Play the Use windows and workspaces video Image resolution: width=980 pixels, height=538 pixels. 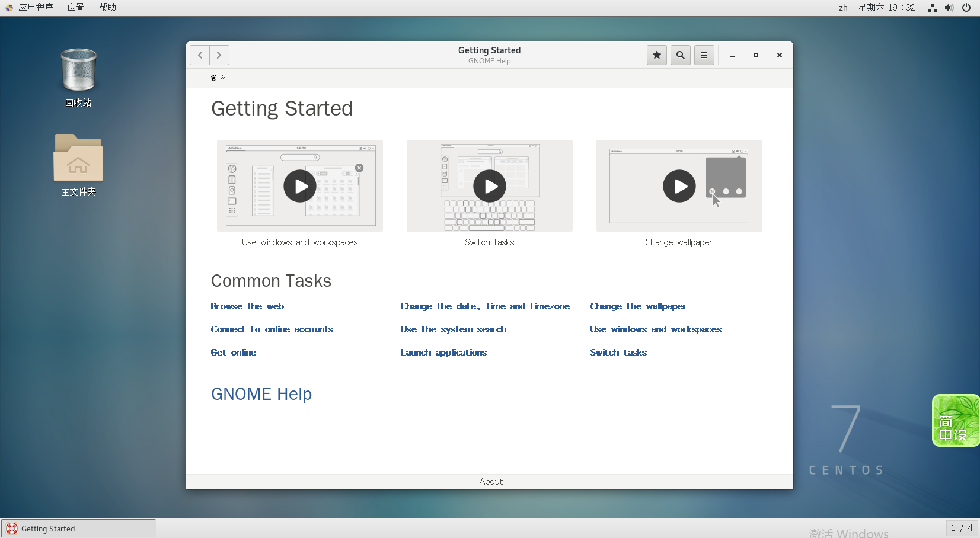pos(300,186)
